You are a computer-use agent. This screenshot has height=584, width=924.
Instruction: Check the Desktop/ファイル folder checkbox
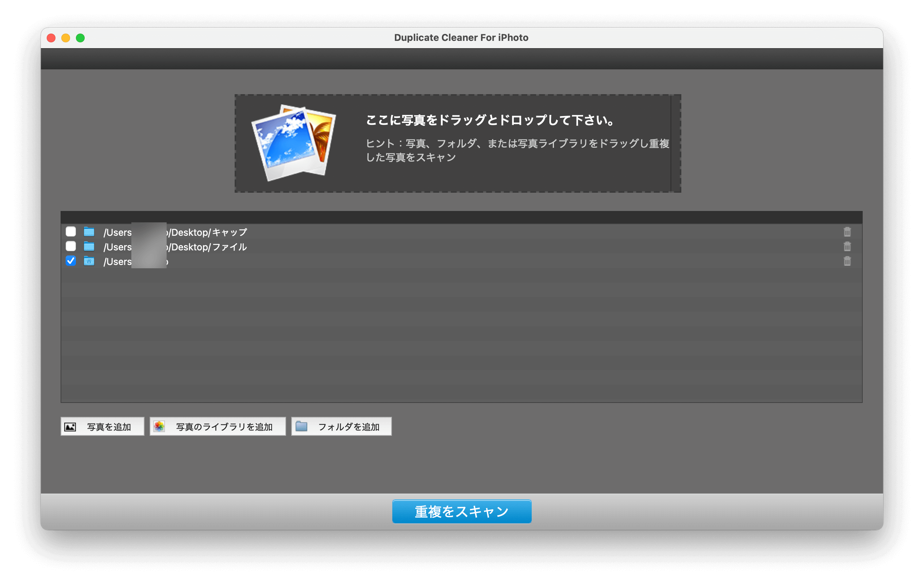pyautogui.click(x=70, y=246)
